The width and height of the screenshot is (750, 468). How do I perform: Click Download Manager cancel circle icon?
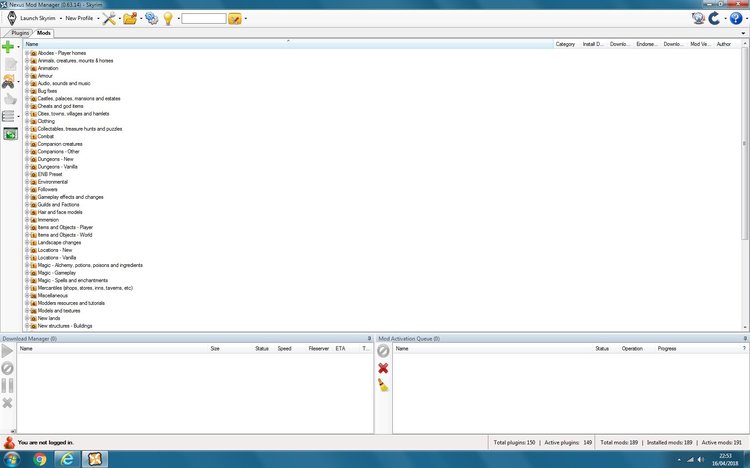tap(7, 368)
